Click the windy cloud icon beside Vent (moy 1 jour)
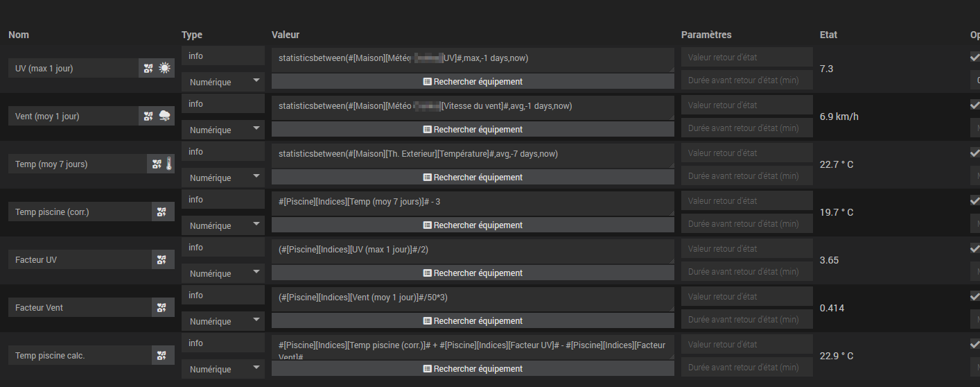Screen dimensions: 980x387 coord(165,116)
